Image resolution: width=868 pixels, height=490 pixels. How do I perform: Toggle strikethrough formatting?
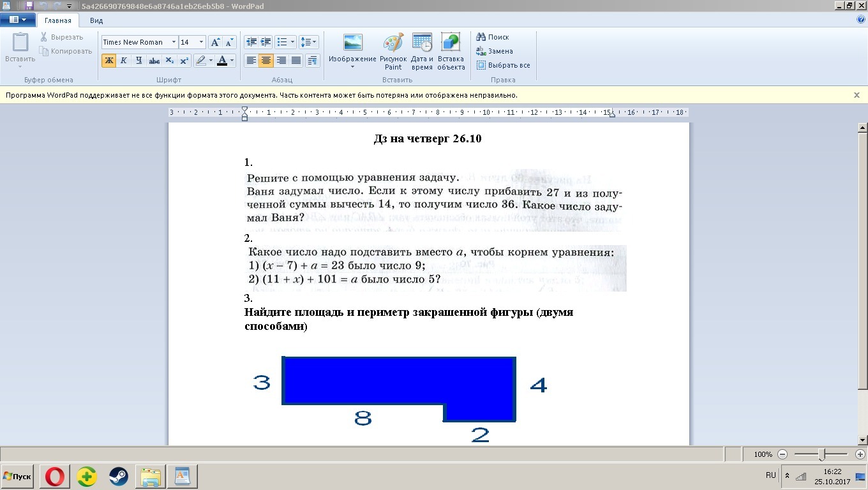[x=154, y=61]
